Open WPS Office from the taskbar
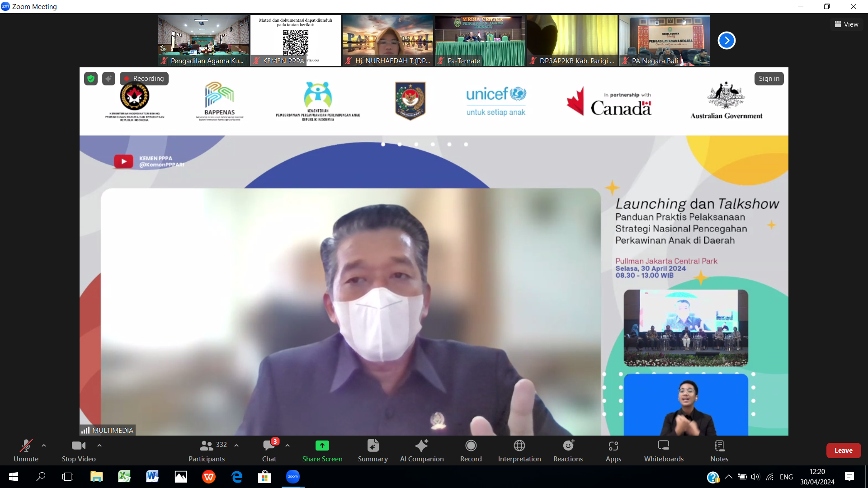 [209, 477]
